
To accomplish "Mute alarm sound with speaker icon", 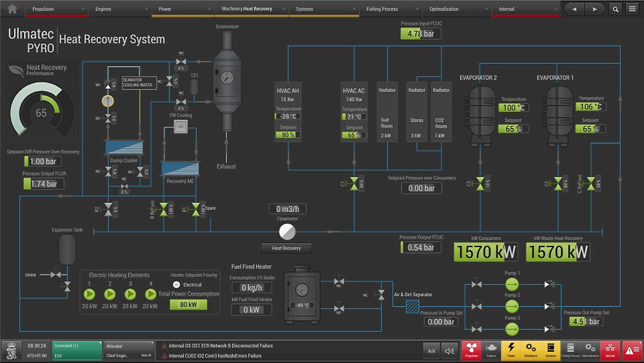I will 449,351.
